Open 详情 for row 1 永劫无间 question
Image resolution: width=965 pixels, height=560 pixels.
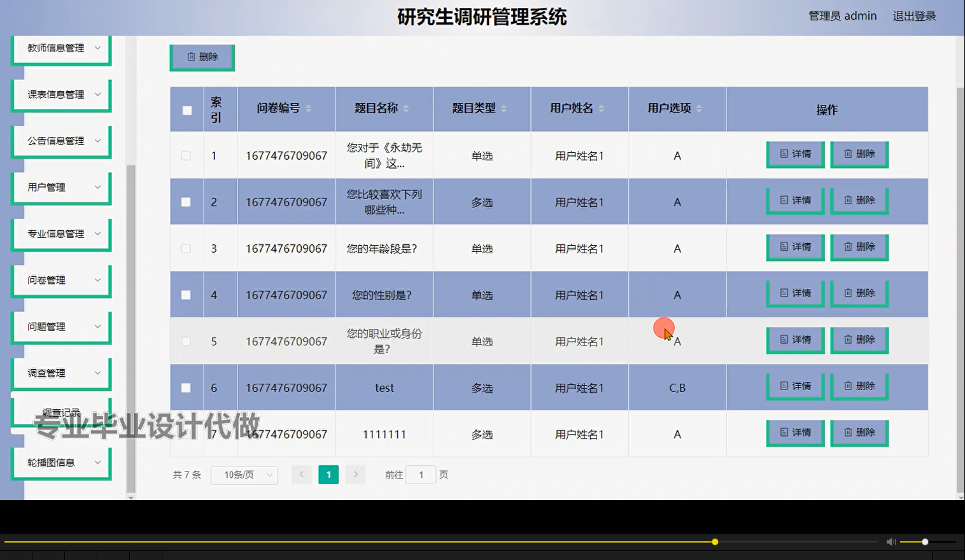click(796, 155)
